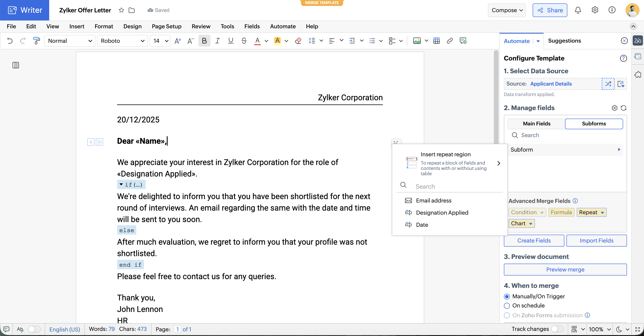Image resolution: width=644 pixels, height=336 pixels.
Task: Click the Insert Link icon
Action: click(x=450, y=40)
